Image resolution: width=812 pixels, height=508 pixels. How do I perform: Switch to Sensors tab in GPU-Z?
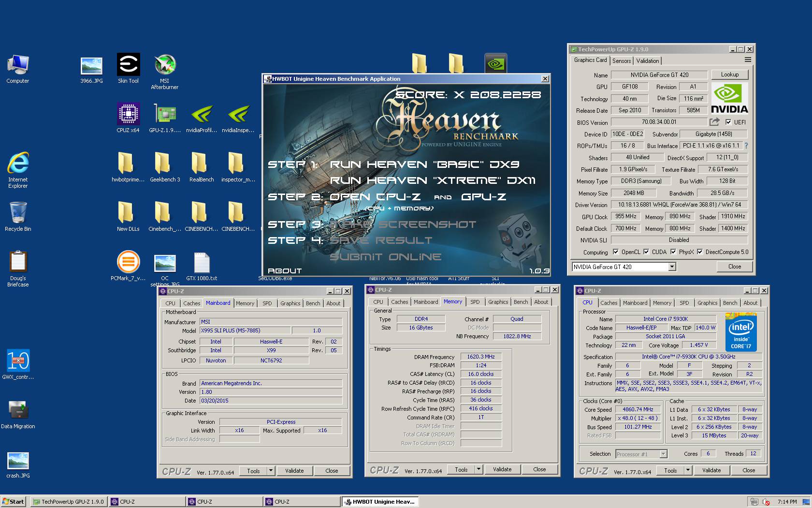coord(622,61)
